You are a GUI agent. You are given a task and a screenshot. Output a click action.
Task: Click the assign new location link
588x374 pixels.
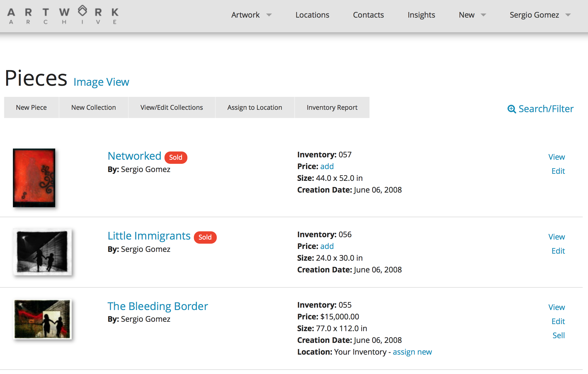pyautogui.click(x=412, y=352)
